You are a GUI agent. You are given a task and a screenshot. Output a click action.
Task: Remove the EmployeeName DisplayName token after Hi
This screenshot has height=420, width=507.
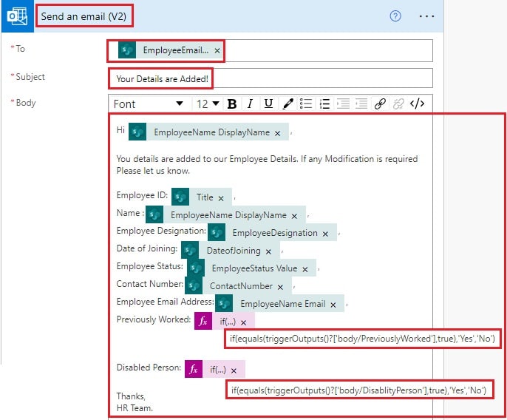[277, 133]
